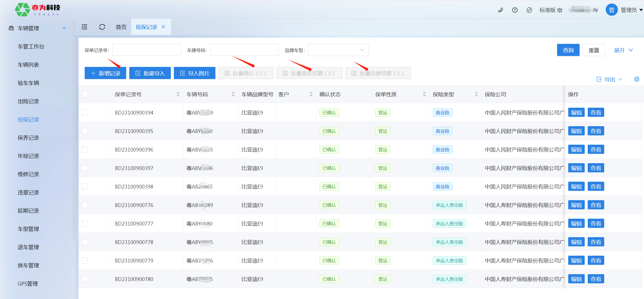The height and width of the screenshot is (299, 644).
Task: Sort by 保单记录号 column sort icon
Action: (x=178, y=94)
